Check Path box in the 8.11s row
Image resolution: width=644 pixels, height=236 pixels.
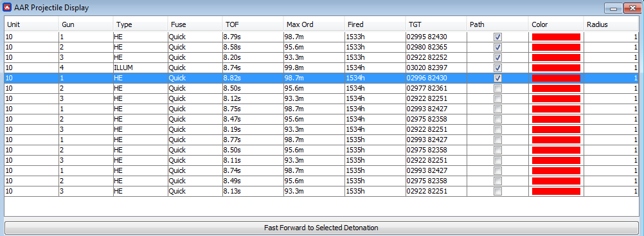498,160
